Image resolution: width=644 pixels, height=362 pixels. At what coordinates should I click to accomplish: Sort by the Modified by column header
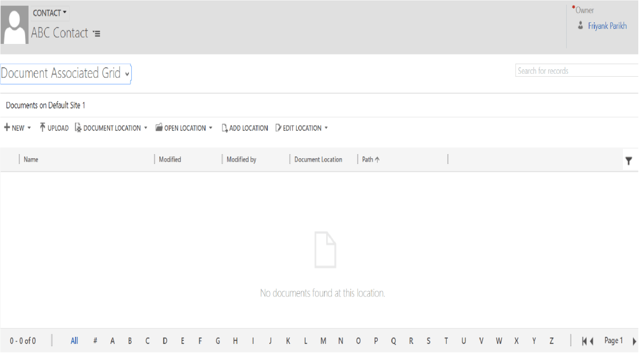click(241, 159)
